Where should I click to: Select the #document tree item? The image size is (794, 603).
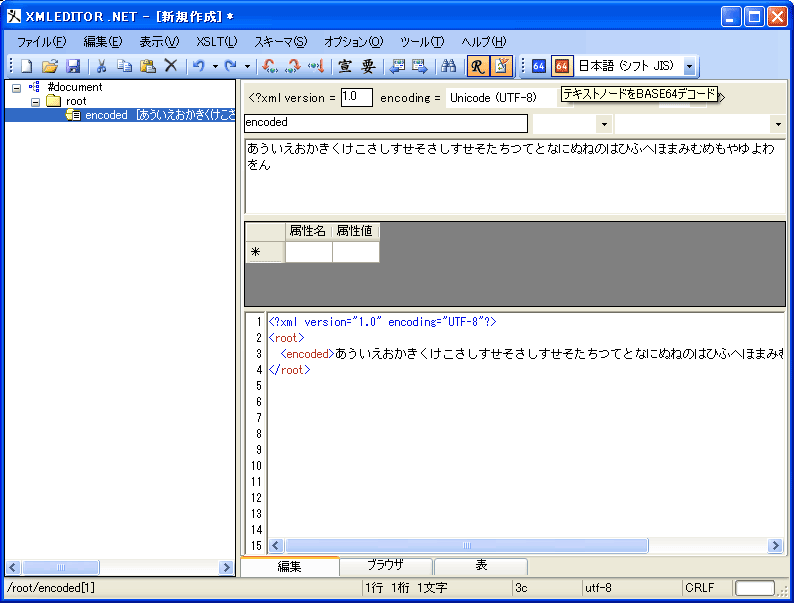point(75,87)
